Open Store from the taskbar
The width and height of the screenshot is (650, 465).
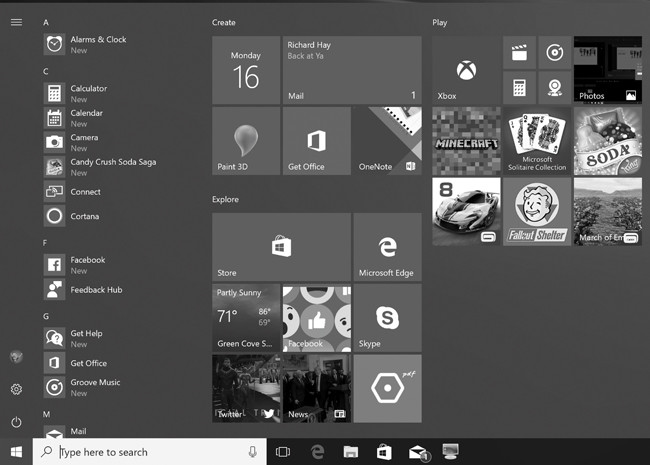384,452
